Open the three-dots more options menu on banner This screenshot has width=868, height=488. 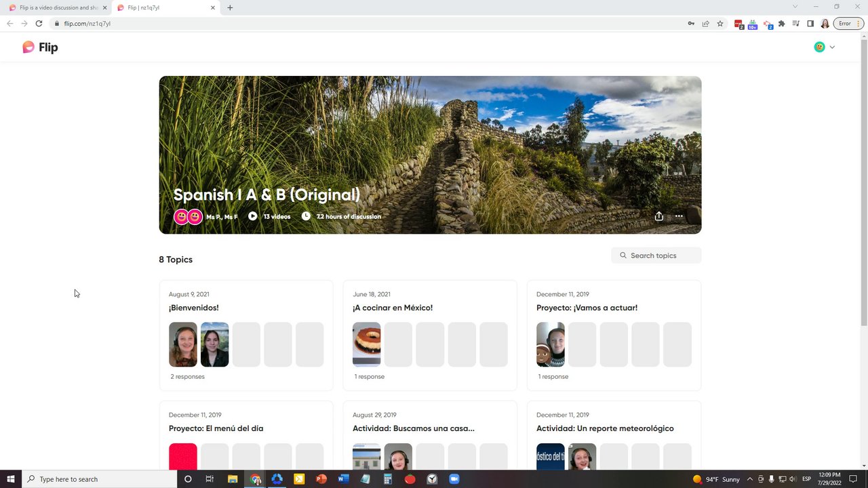coord(679,216)
